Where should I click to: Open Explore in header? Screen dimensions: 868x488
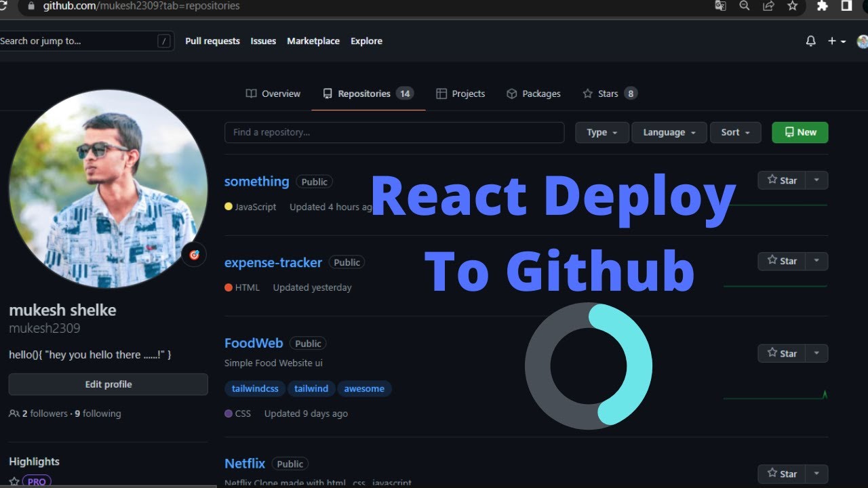click(x=366, y=41)
